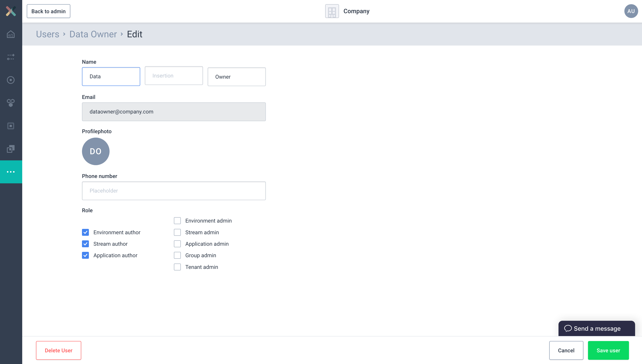Click the Delete User button
Image resolution: width=642 pixels, height=364 pixels.
(x=59, y=350)
